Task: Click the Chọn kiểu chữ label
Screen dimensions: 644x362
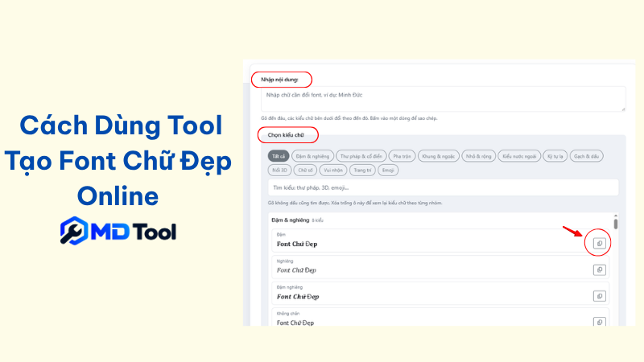Action: [286, 135]
